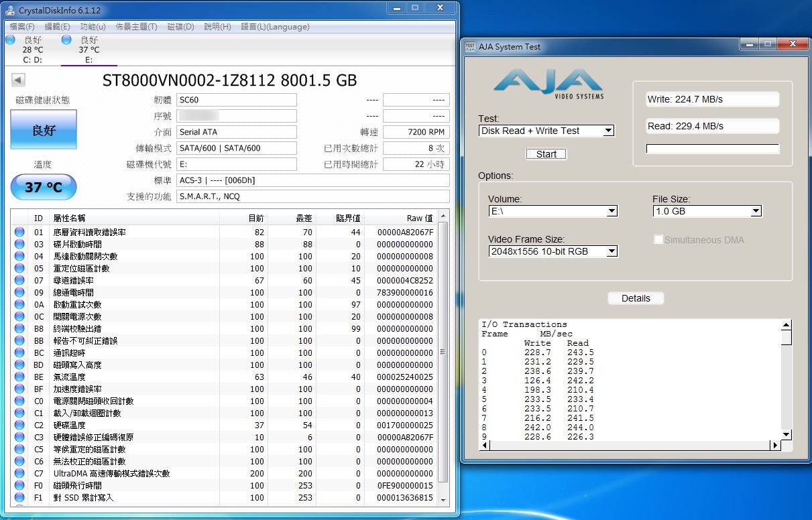The height and width of the screenshot is (520, 812).
Task: Click the CrystalDiskInfo title bar app icon
Action: click(10, 11)
